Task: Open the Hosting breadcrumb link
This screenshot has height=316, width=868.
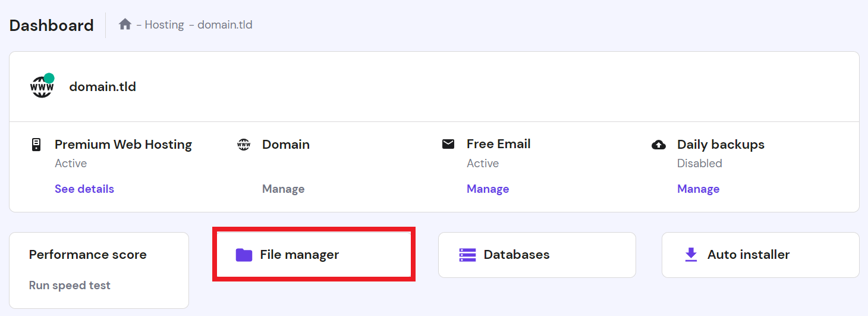Action: 164,25
